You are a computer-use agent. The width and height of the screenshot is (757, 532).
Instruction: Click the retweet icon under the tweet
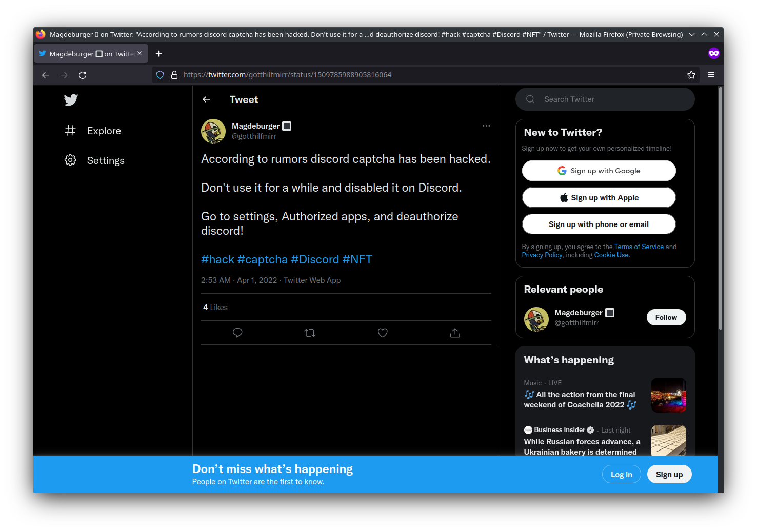[310, 333]
